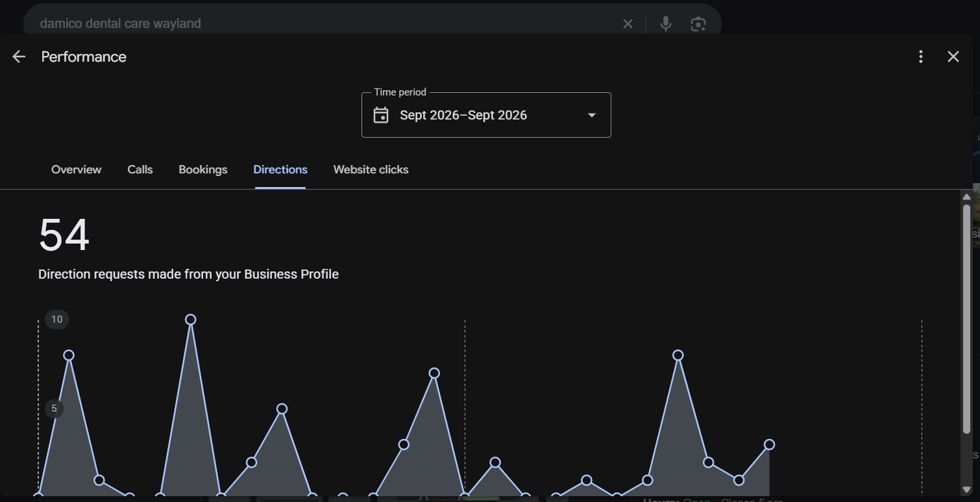Clear the search box text
This screenshot has width=980, height=502.
(x=628, y=24)
